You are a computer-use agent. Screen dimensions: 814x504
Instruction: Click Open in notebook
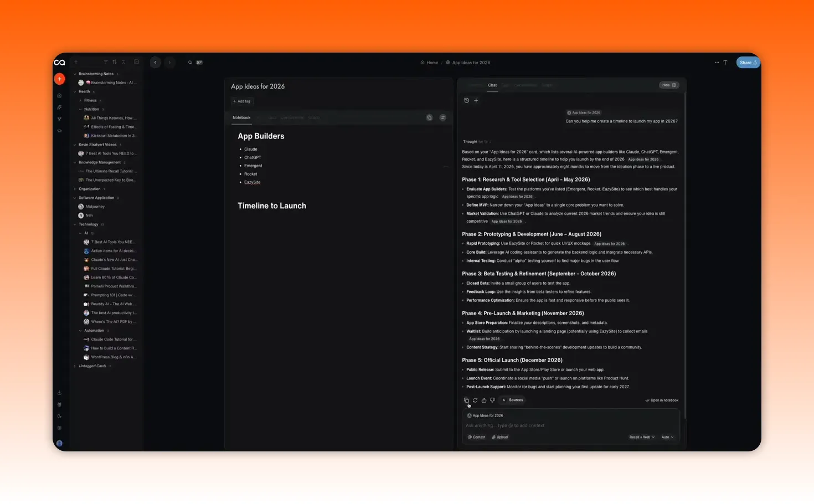pos(662,400)
